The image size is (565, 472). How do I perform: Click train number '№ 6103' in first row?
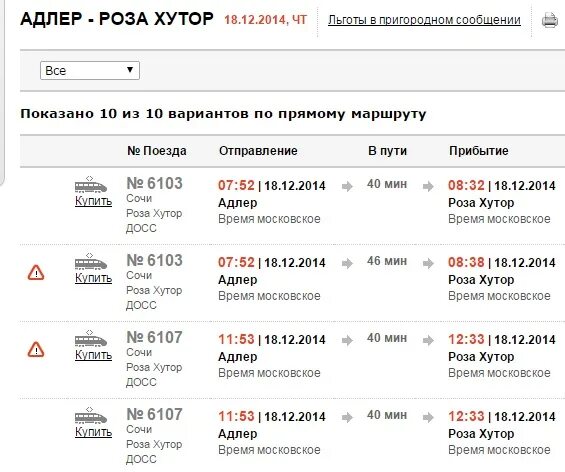[155, 183]
